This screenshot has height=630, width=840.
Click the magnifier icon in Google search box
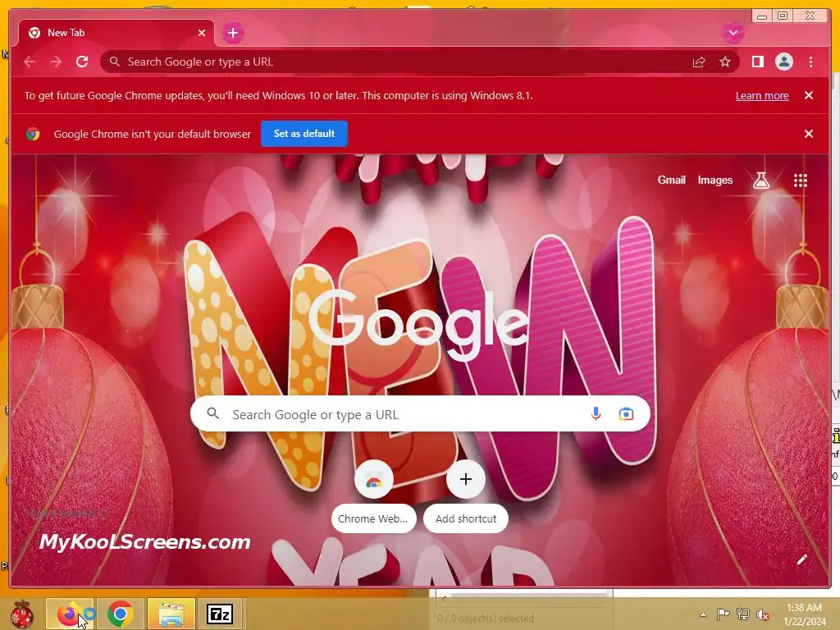pos(212,413)
